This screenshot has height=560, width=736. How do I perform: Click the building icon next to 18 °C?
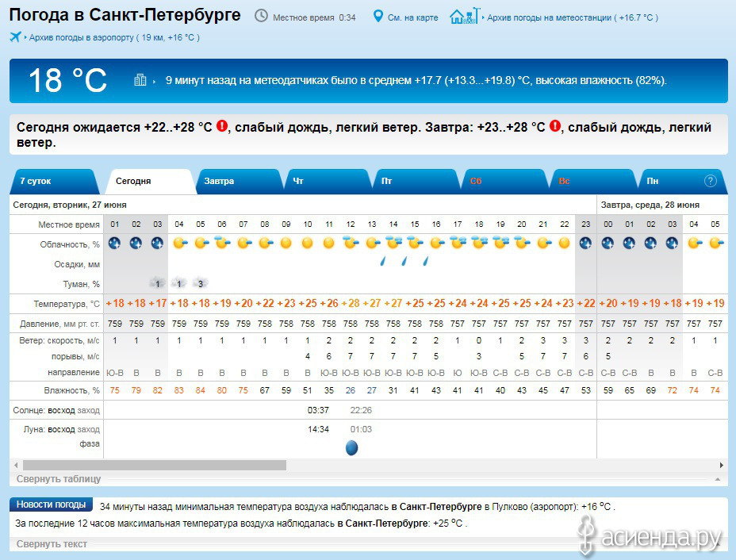140,80
